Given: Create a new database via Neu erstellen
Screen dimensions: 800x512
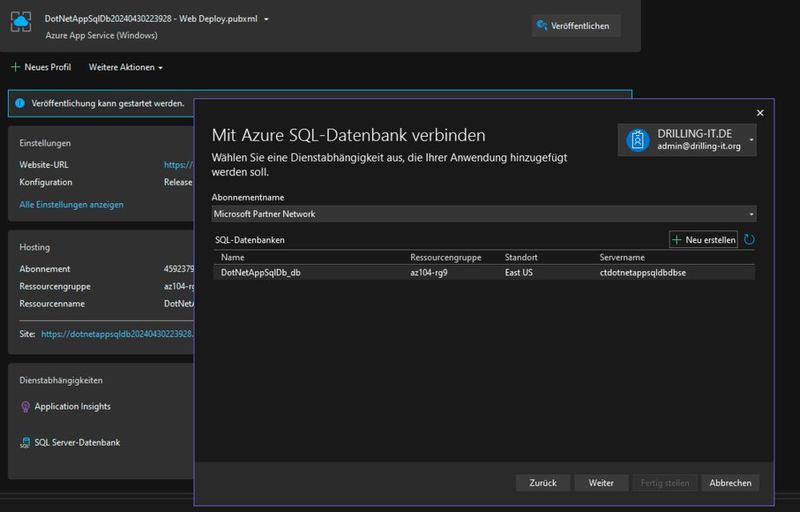Looking at the screenshot, I should point(704,240).
